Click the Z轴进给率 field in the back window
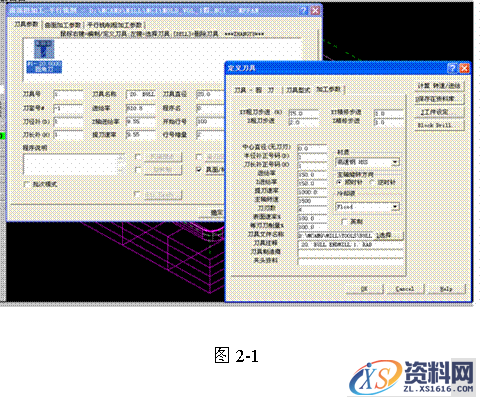Image resolution: width=481 pixels, height=399 pixels. [141, 122]
